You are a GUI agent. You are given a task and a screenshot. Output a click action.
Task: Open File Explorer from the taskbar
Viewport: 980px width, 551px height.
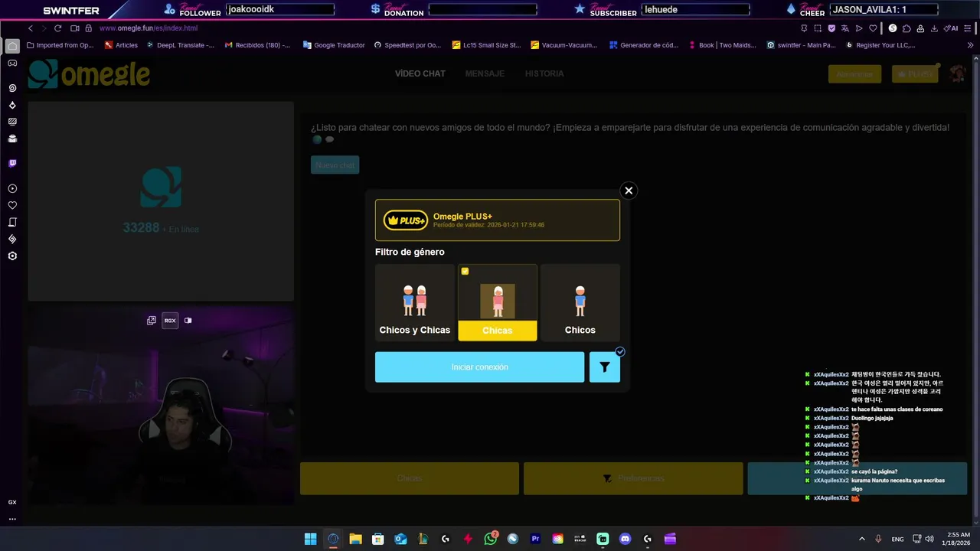point(355,539)
